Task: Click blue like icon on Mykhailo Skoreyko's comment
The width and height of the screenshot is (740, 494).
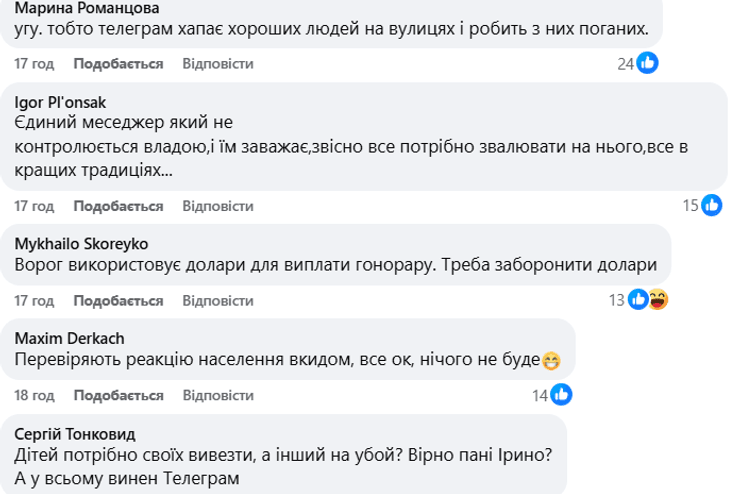Action: point(638,299)
